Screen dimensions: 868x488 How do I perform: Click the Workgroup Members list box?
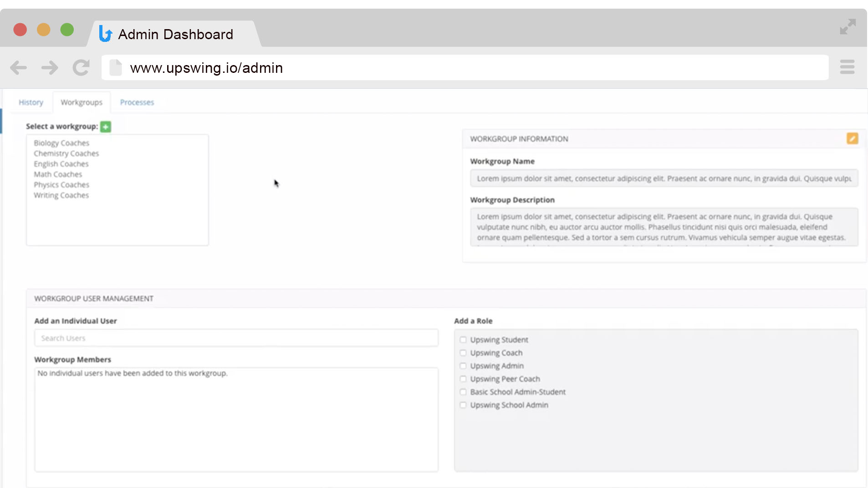236,420
